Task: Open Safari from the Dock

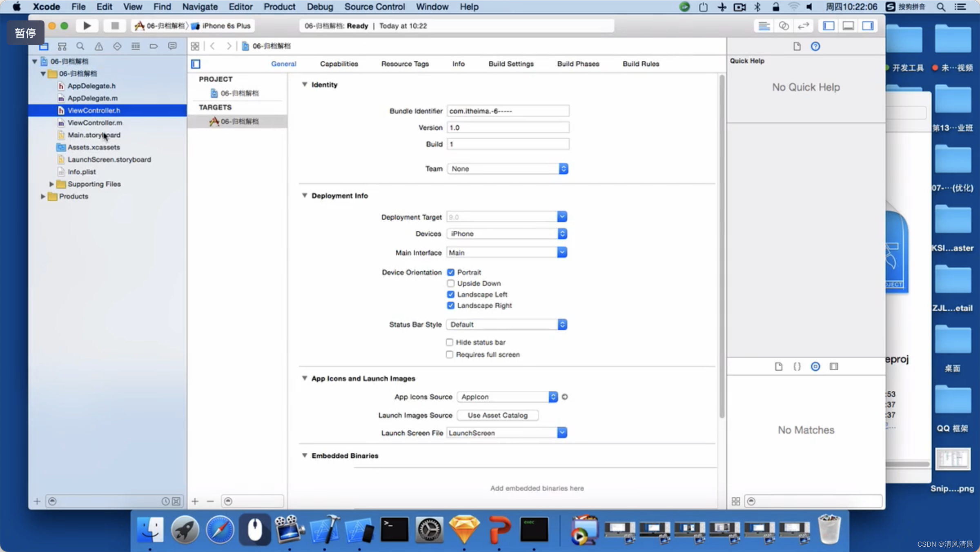Action: (x=220, y=530)
